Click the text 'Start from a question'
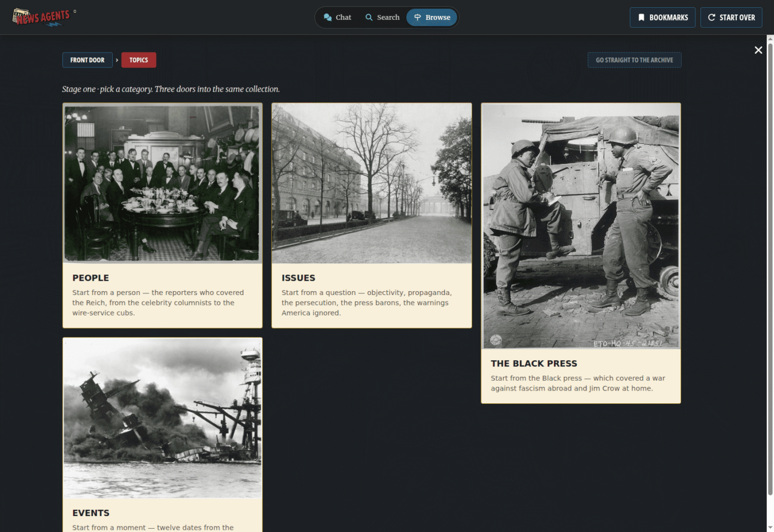The width and height of the screenshot is (774, 532). [x=318, y=293]
